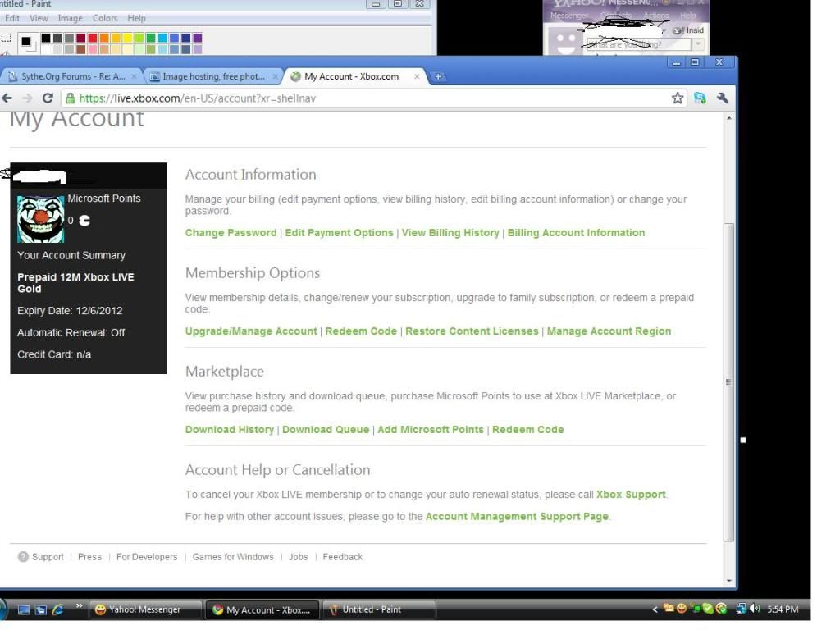Open the Edit menu in Paint
840x630 pixels.
(11, 18)
